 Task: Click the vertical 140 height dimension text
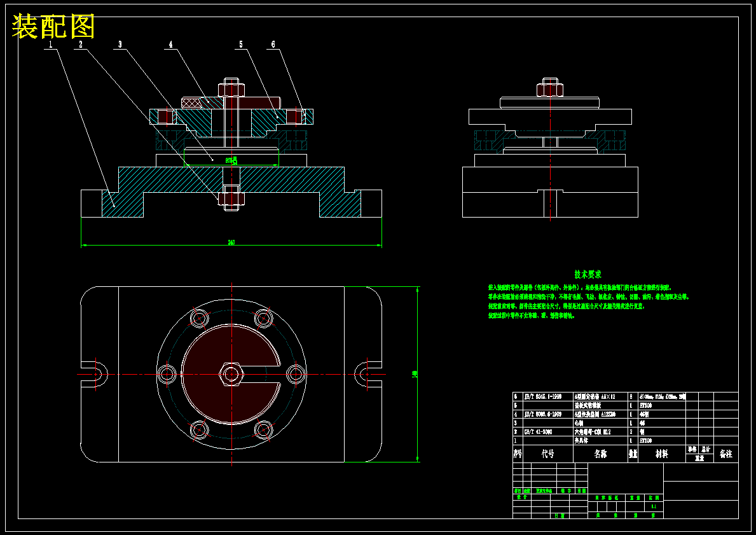click(415, 373)
